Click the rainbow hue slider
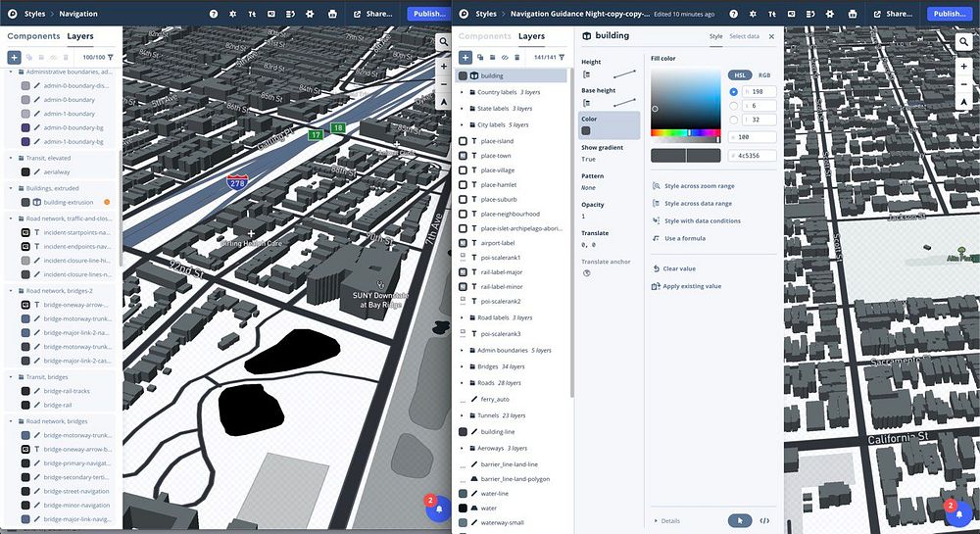The image size is (980, 534). tap(686, 132)
